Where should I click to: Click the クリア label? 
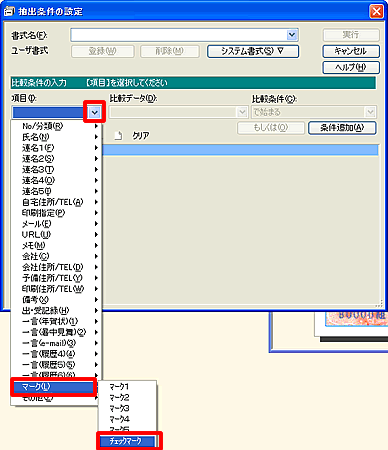[141, 136]
